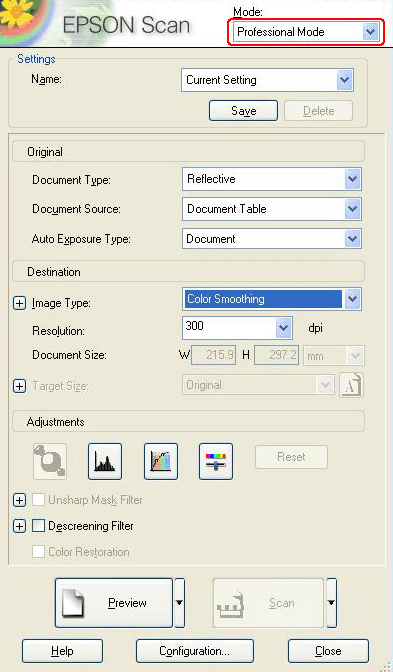Open the Mode dropdown showing Professional Mode

(x=306, y=32)
